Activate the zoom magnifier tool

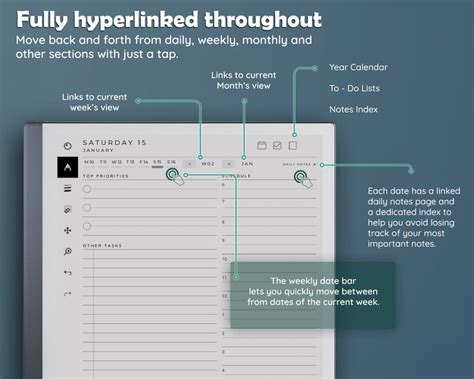click(68, 251)
